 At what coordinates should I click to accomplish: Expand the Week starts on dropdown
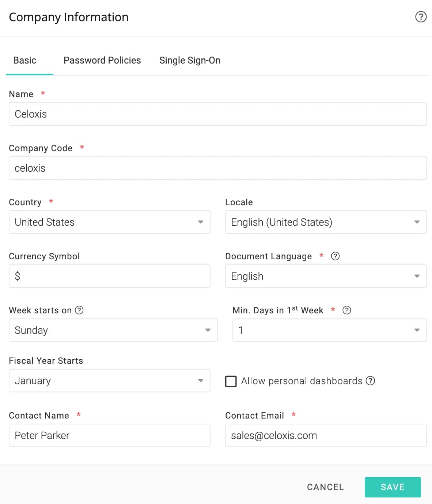(113, 330)
